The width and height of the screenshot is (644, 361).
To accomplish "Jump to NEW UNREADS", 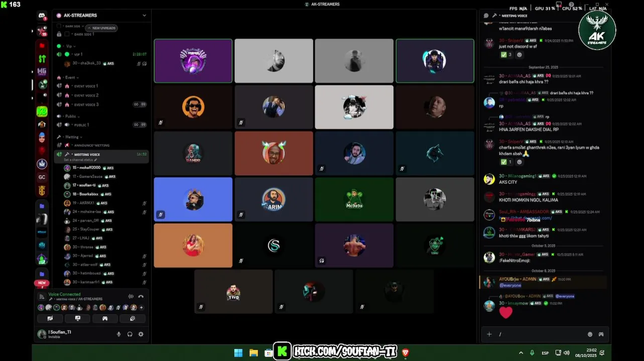I will pyautogui.click(x=101, y=28).
